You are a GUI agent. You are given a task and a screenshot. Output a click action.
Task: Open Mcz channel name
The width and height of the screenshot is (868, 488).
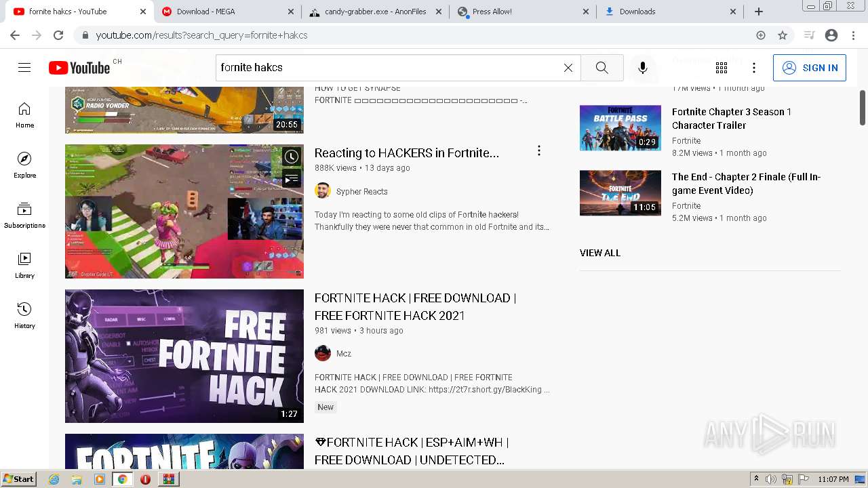(x=344, y=354)
